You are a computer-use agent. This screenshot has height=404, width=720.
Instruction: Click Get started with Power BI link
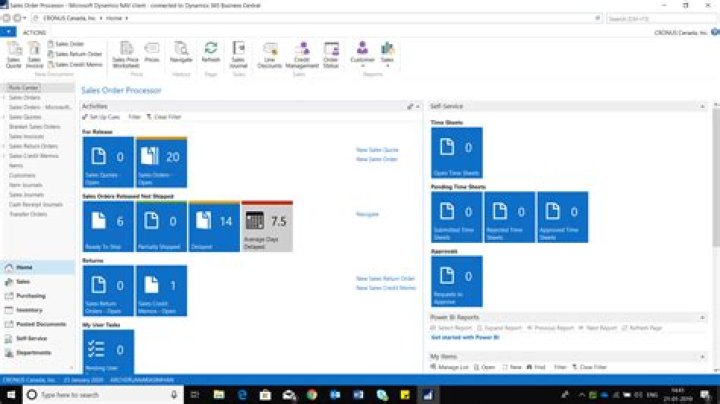[465, 337]
